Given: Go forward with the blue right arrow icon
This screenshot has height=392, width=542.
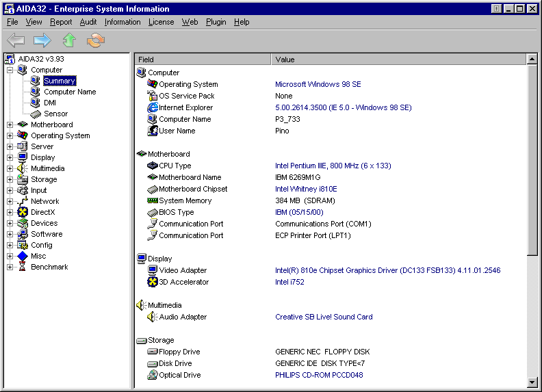Looking at the screenshot, I should [x=42, y=40].
